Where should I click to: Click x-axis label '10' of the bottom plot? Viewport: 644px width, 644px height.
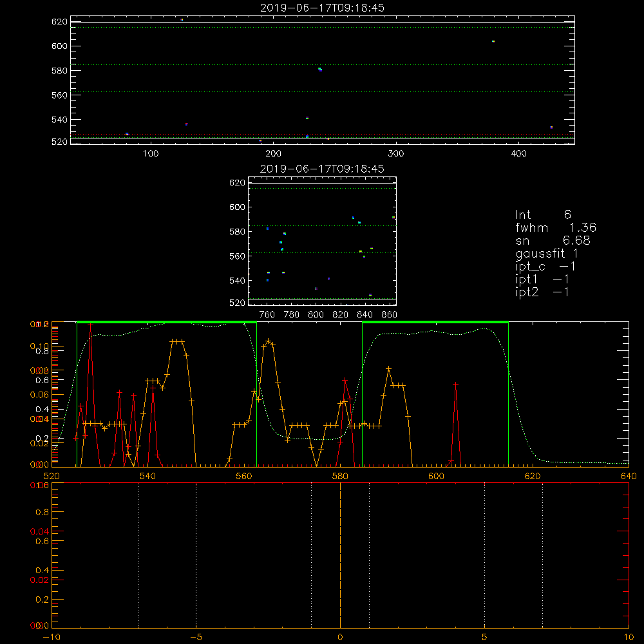coord(629,637)
